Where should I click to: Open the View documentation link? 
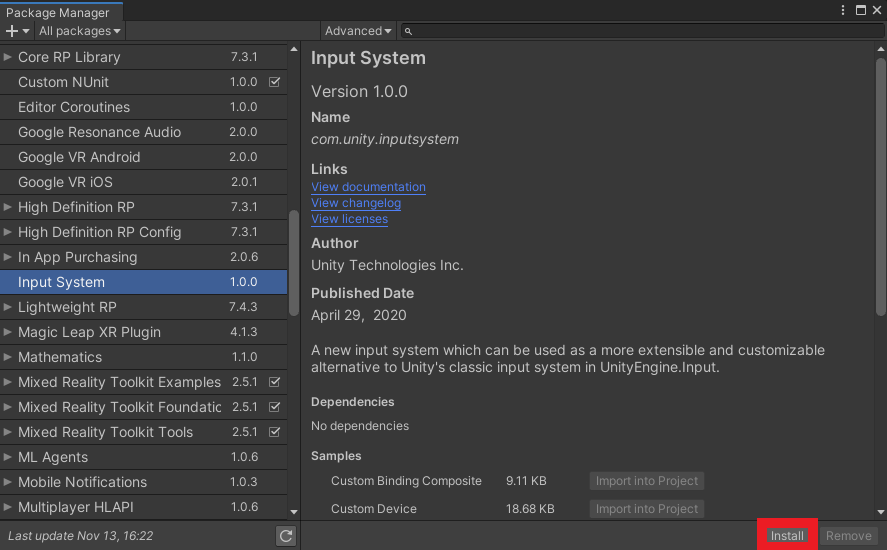[x=368, y=187]
